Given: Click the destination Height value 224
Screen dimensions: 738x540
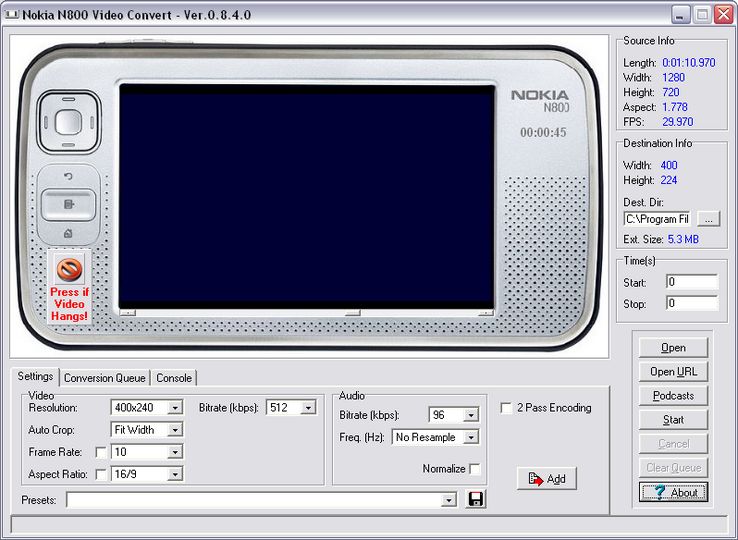Looking at the screenshot, I should pyautogui.click(x=669, y=180).
